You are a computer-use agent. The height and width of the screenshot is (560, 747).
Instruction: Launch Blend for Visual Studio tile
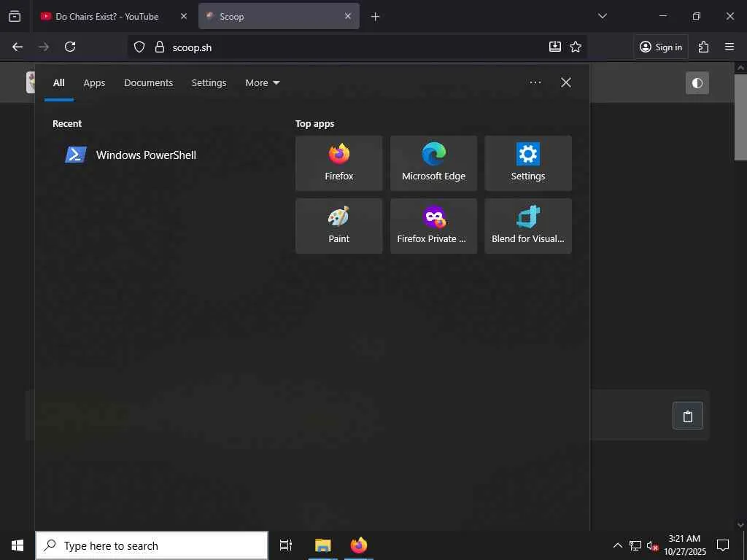(x=528, y=226)
